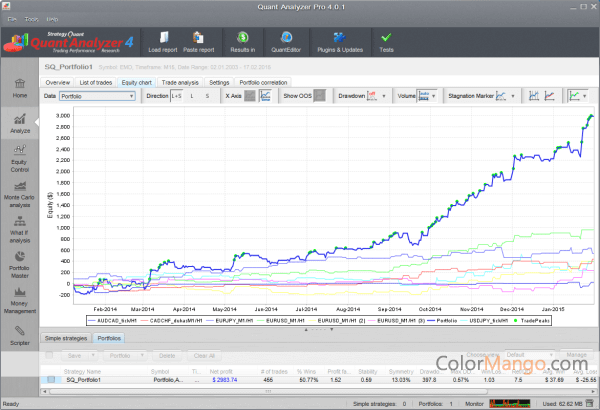Click the Delete button

(167, 356)
